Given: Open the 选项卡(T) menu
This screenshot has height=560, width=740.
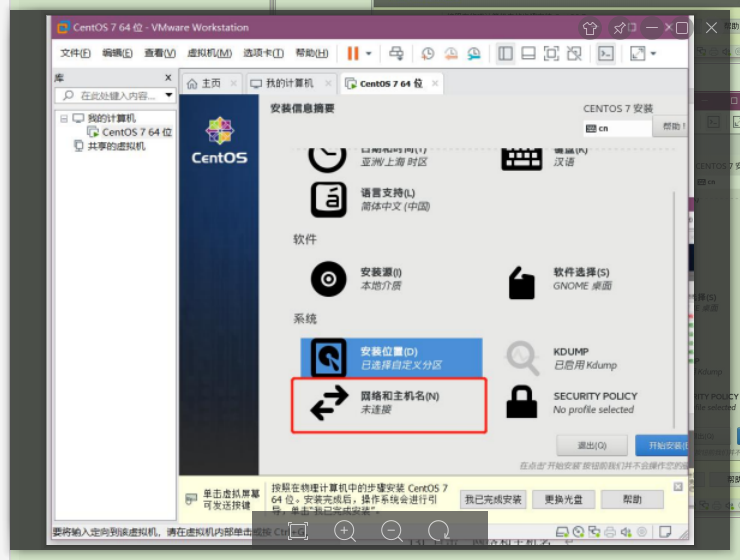Looking at the screenshot, I should 263,53.
